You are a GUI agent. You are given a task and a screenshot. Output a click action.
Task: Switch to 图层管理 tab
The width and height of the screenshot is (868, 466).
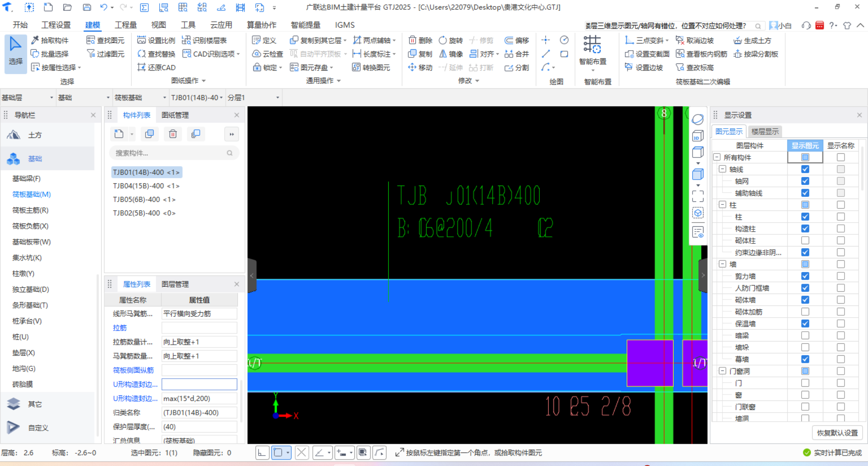pos(175,284)
